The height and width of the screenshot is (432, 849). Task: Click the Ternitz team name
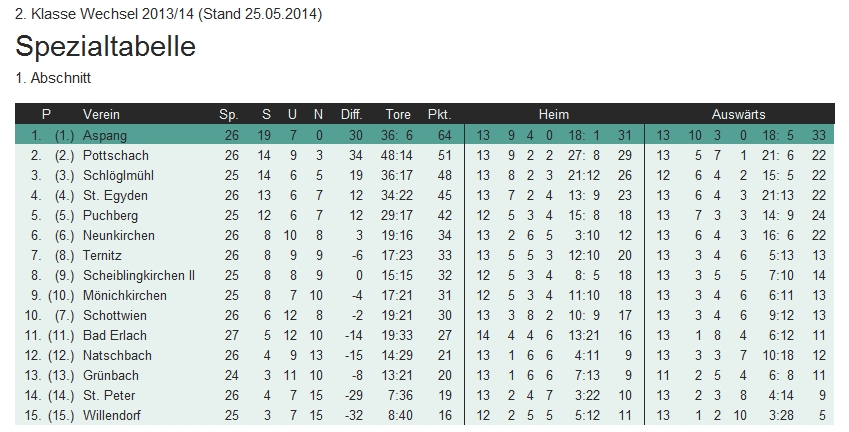[x=104, y=255]
